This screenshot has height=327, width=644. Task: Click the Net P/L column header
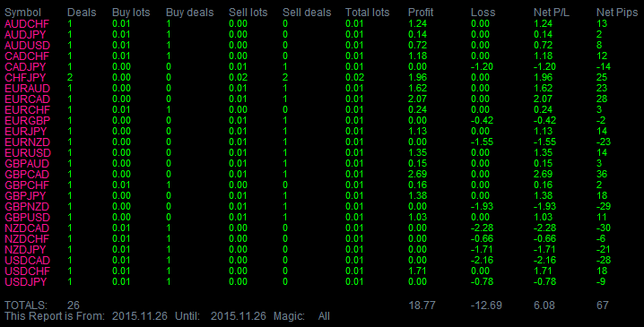[552, 13]
